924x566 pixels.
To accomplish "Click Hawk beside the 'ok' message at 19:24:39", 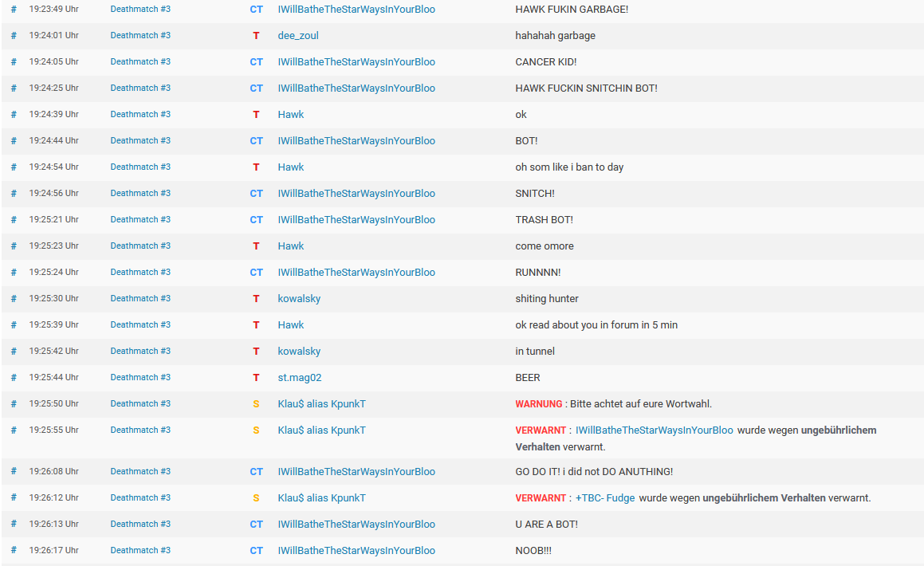I will click(x=291, y=115).
